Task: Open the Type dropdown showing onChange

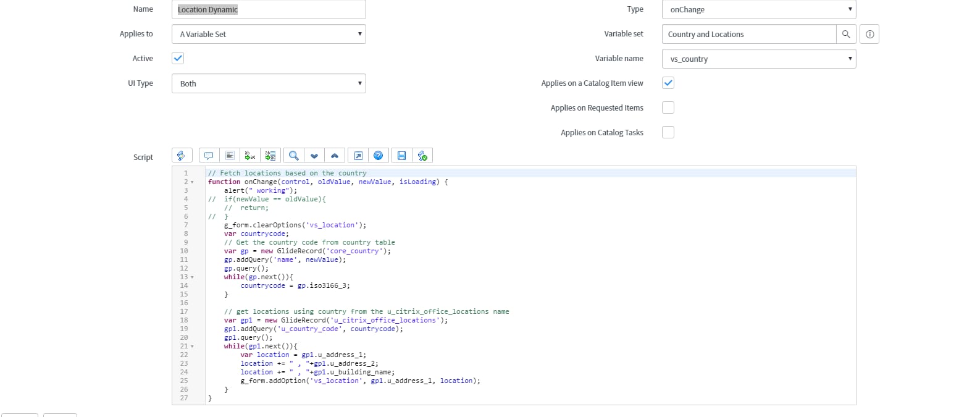Action: click(x=759, y=9)
